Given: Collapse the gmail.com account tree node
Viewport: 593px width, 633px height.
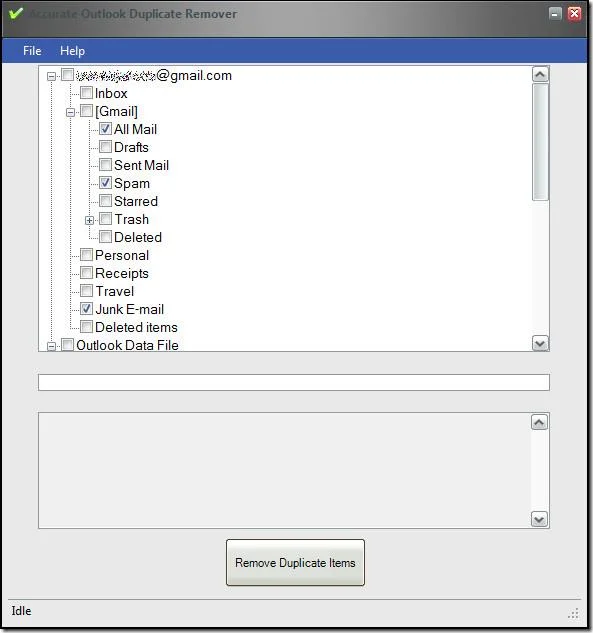Looking at the screenshot, I should coord(51,76).
